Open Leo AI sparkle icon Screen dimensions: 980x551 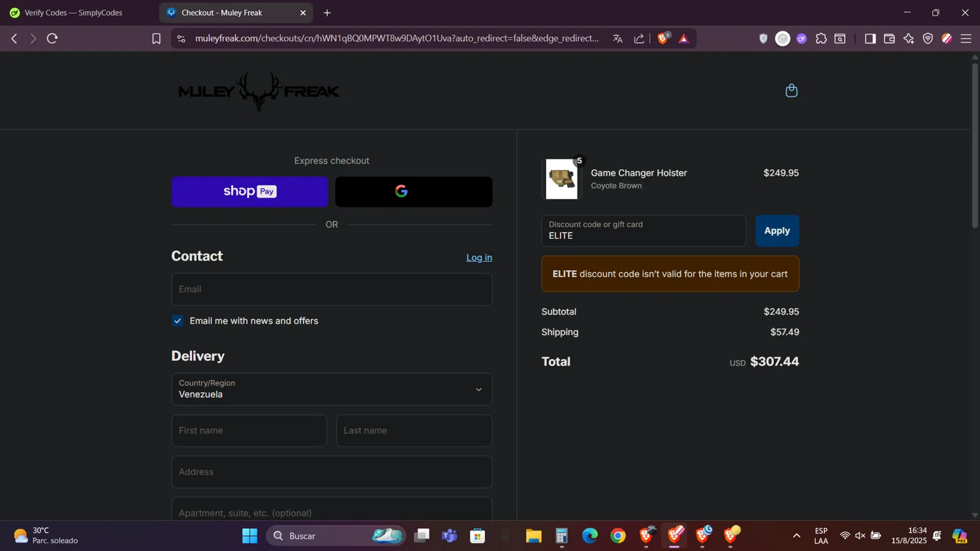coord(909,39)
